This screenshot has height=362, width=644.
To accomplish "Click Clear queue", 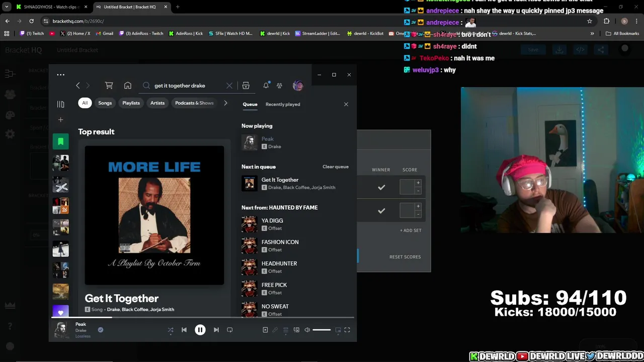I will click(x=336, y=167).
